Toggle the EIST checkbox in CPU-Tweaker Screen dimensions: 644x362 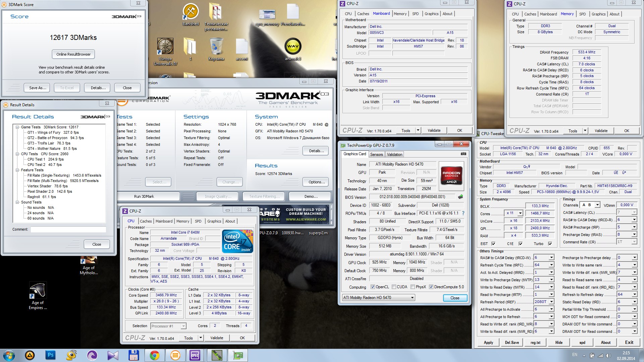(493, 244)
